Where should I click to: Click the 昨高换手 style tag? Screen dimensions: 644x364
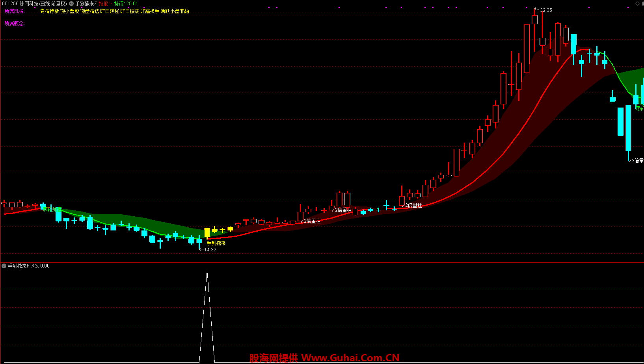coord(150,11)
